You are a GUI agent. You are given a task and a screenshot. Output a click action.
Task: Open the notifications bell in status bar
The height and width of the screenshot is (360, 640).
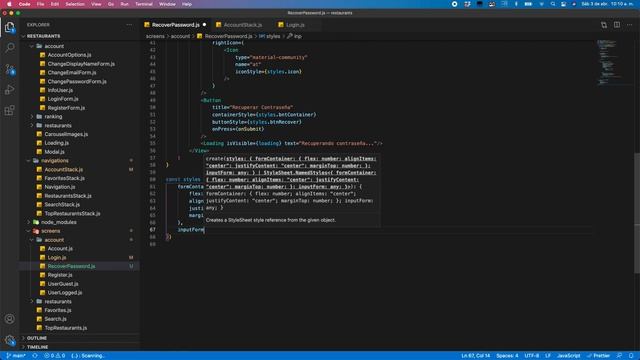(x=631, y=356)
